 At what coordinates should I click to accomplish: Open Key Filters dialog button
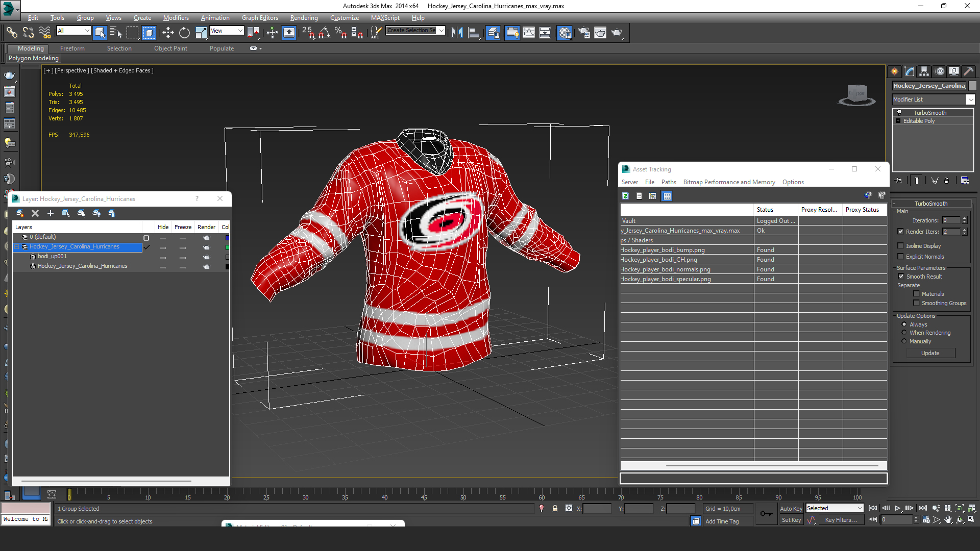[x=841, y=520]
